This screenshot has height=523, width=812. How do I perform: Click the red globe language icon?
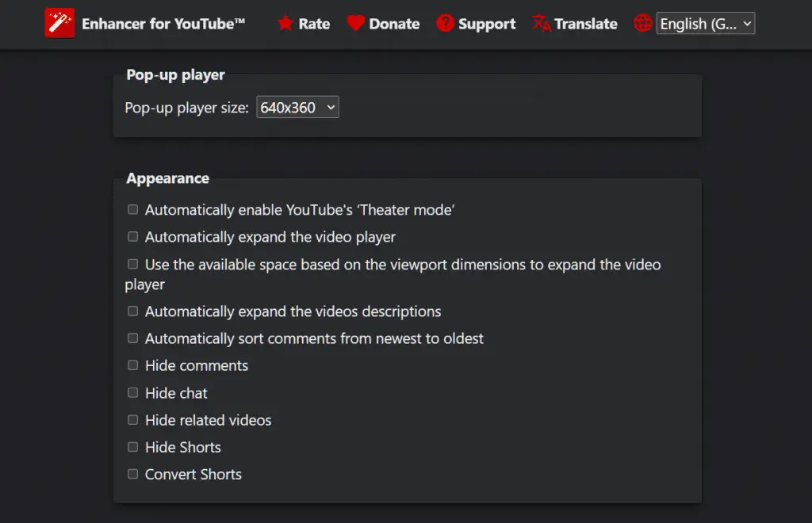click(x=643, y=24)
